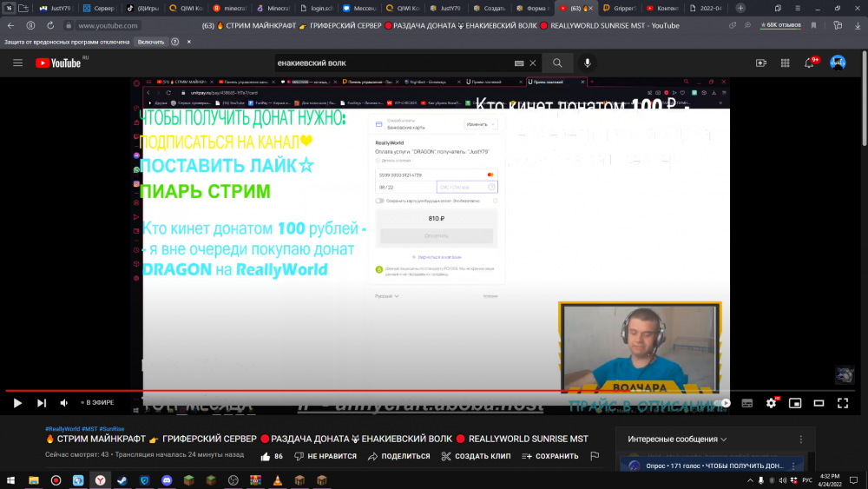Open Discord from the taskbar
Screen dimensions: 868x489
coord(167,480)
